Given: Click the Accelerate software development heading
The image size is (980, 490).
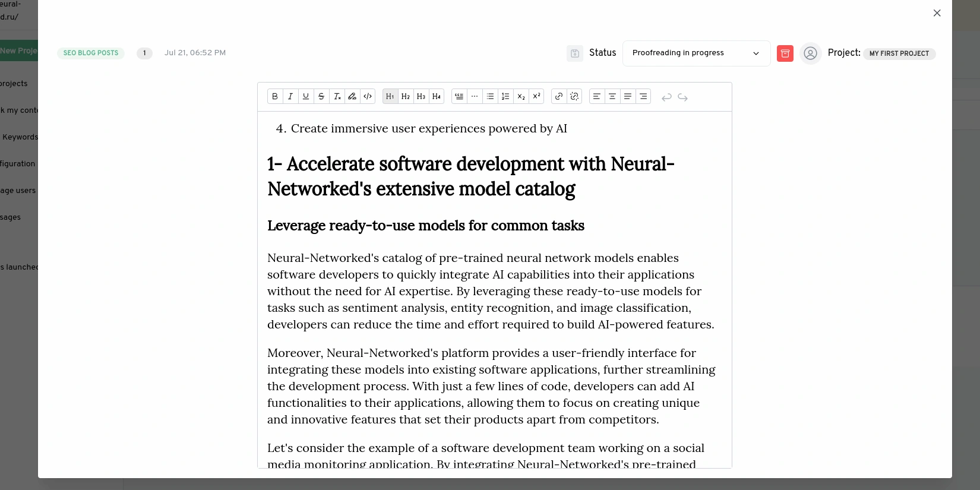Looking at the screenshot, I should pos(471,176).
